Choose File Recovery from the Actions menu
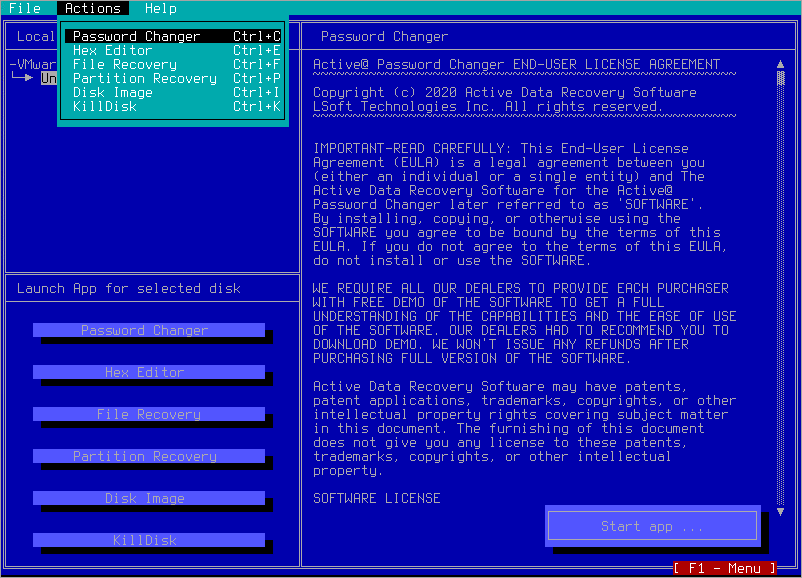 pos(173,64)
